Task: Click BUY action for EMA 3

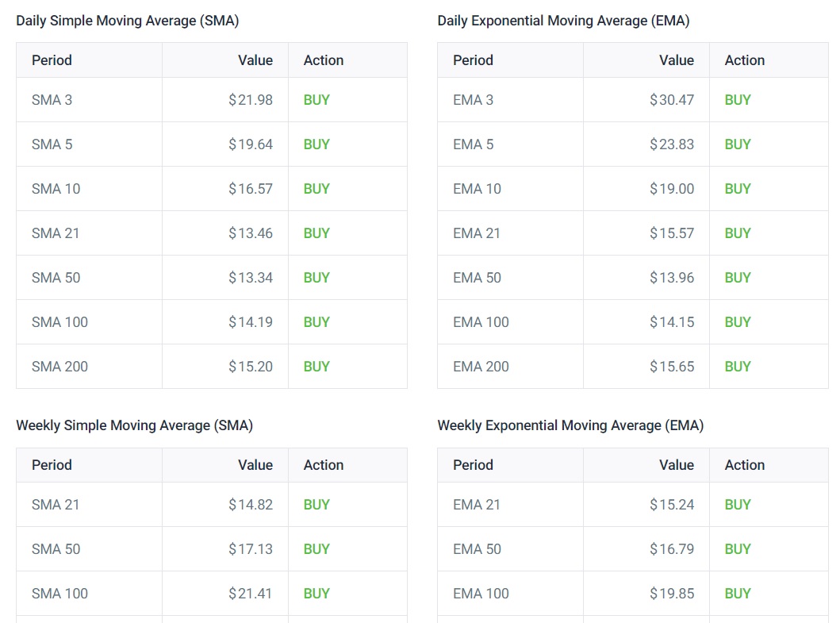Action: 737,99
